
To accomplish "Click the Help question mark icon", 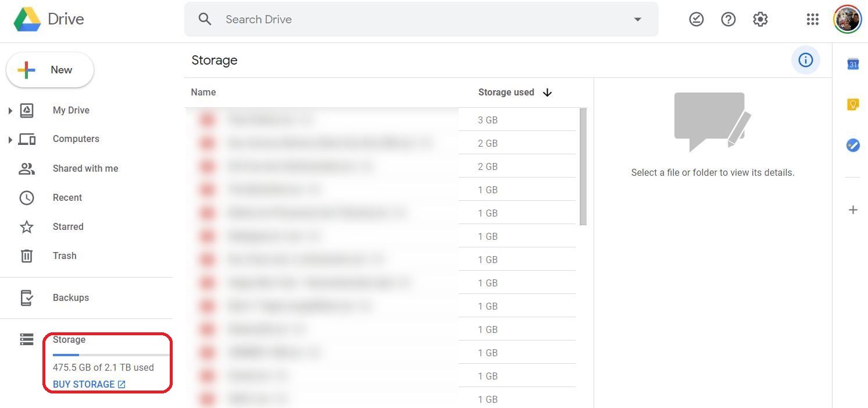I will [728, 19].
